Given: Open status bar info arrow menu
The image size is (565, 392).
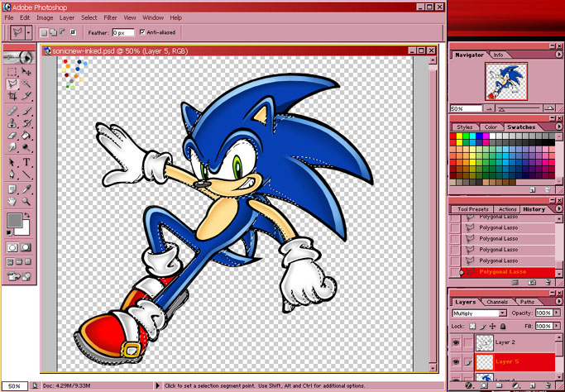Looking at the screenshot, I should pos(157,386).
